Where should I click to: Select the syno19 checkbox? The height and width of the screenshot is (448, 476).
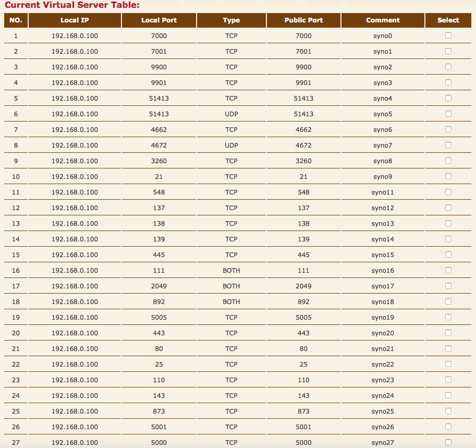tap(448, 317)
